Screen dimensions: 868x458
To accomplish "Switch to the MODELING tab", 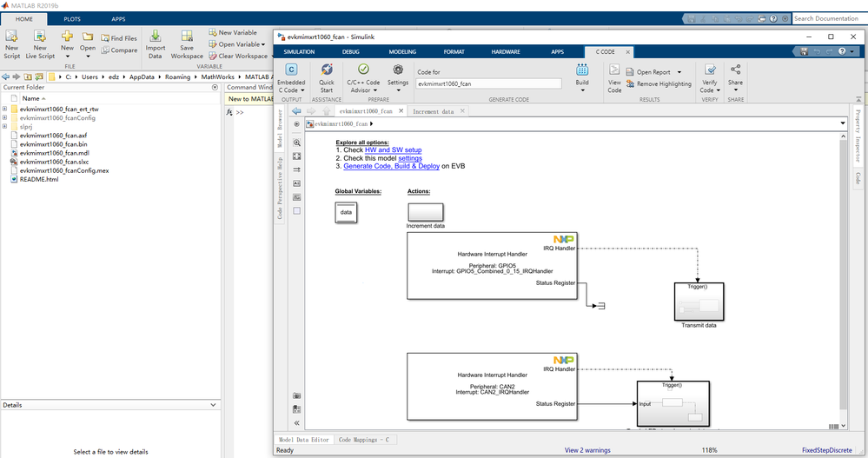I will [x=402, y=52].
